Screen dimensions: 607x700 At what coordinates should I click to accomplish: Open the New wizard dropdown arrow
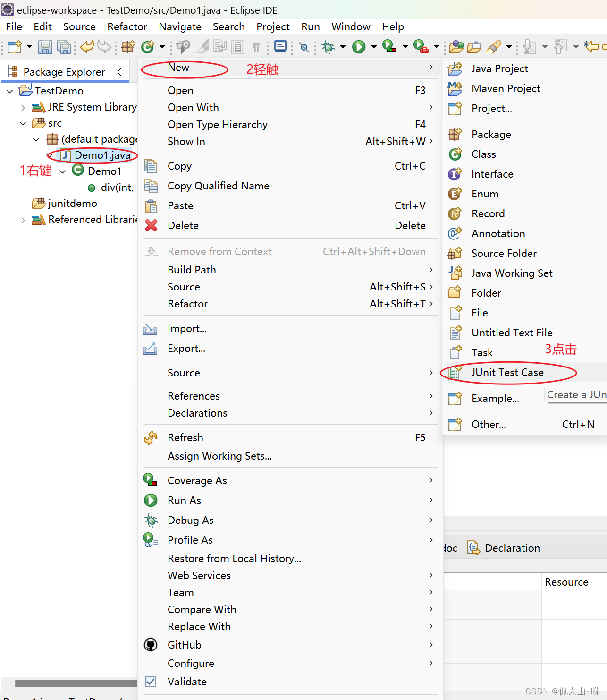coord(29,47)
